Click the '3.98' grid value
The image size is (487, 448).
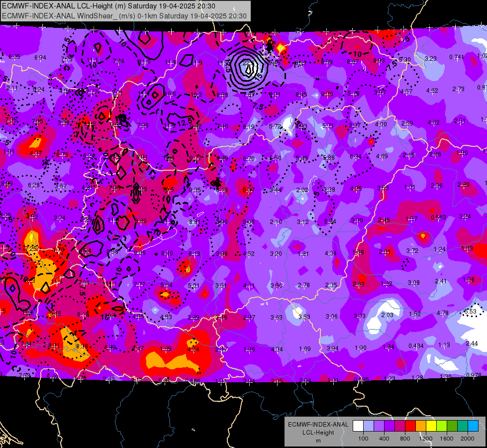click(x=222, y=254)
